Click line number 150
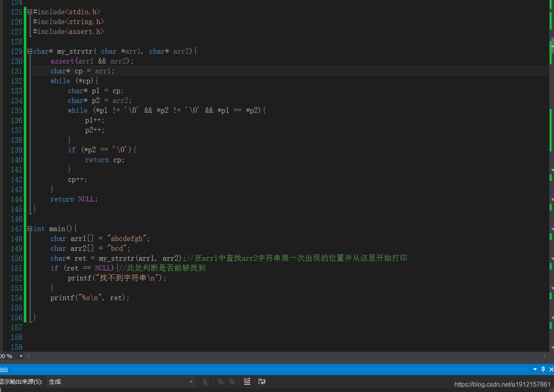This screenshot has width=554, height=392. [x=17, y=258]
